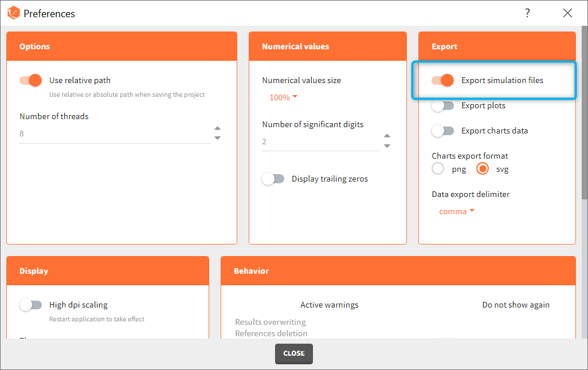Toggle the Use relative path switch
The height and width of the screenshot is (370, 588).
pos(31,80)
